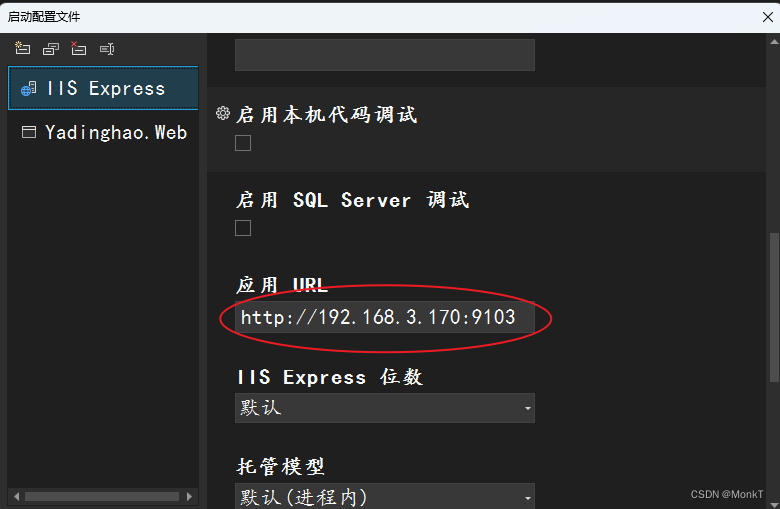Enable the 启用 SQL Server 调试 checkbox
The image size is (780, 509).
click(243, 228)
